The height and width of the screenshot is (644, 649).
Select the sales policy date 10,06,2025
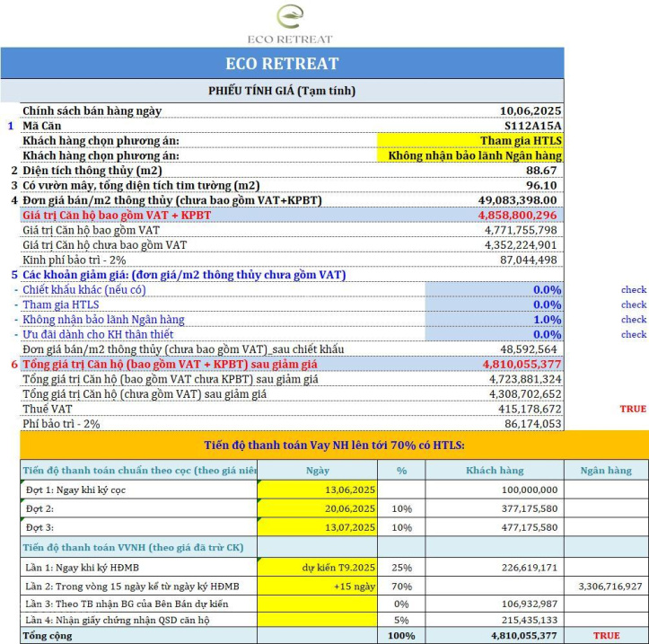pos(531,111)
